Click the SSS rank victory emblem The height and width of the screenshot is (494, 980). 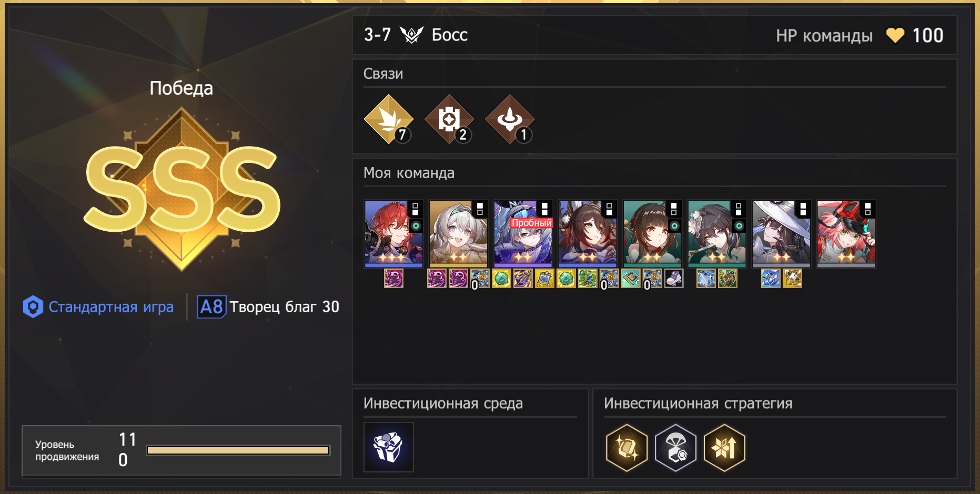(181, 189)
